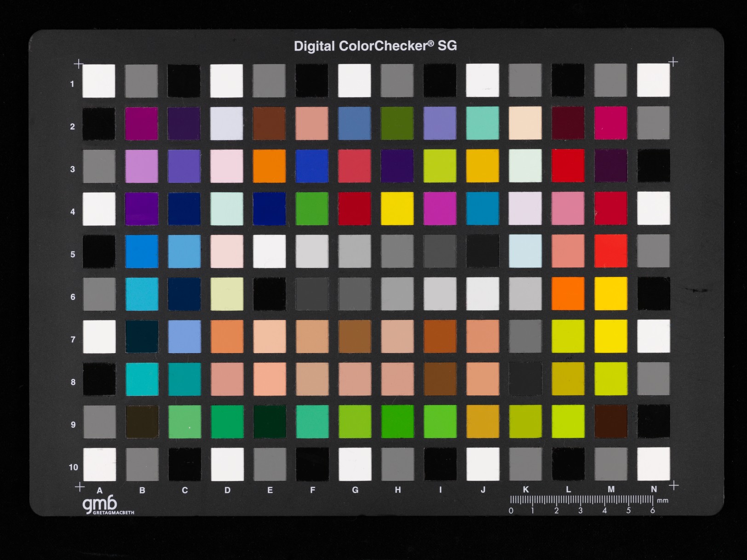747x560 pixels.
Task: Pick the pale yellow-green patch at D6
Action: 227,294
